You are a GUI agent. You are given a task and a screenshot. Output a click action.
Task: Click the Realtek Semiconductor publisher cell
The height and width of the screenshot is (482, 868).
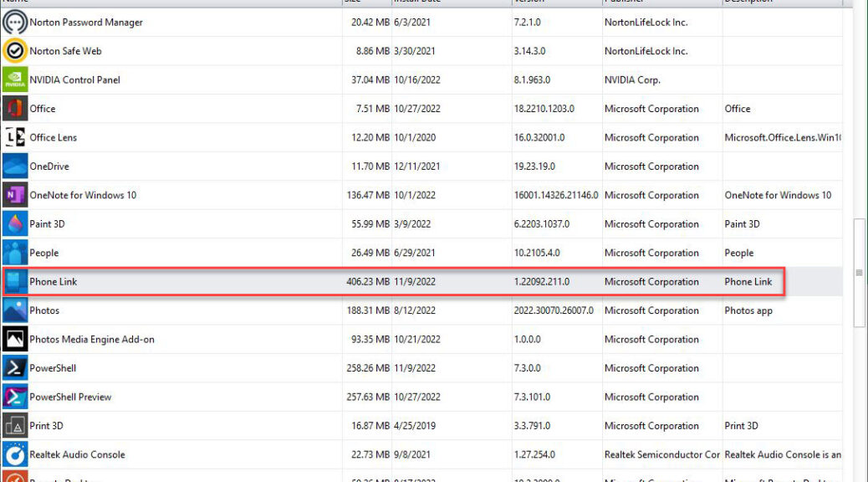[662, 454]
